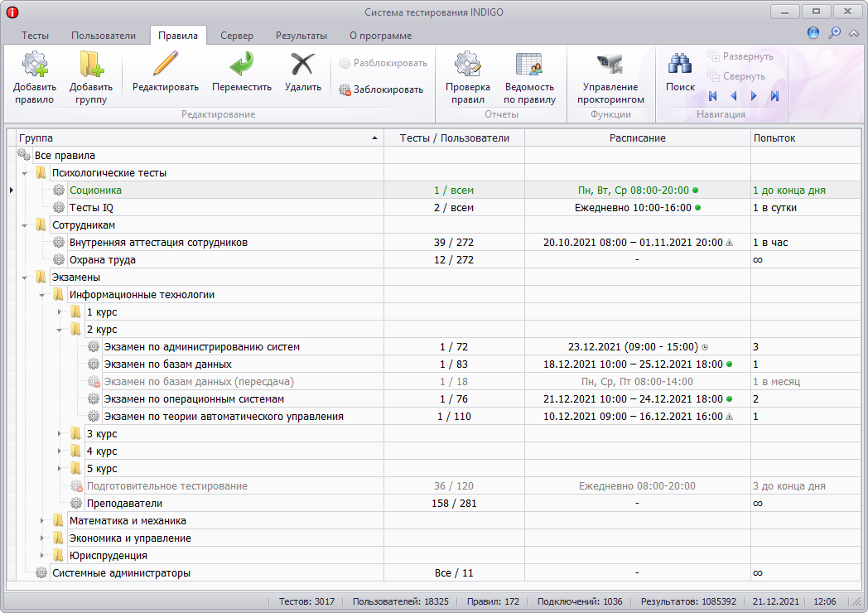Select rule Внутренняя аттестация сотрудников
This screenshot has width=868, height=613.
click(x=158, y=243)
